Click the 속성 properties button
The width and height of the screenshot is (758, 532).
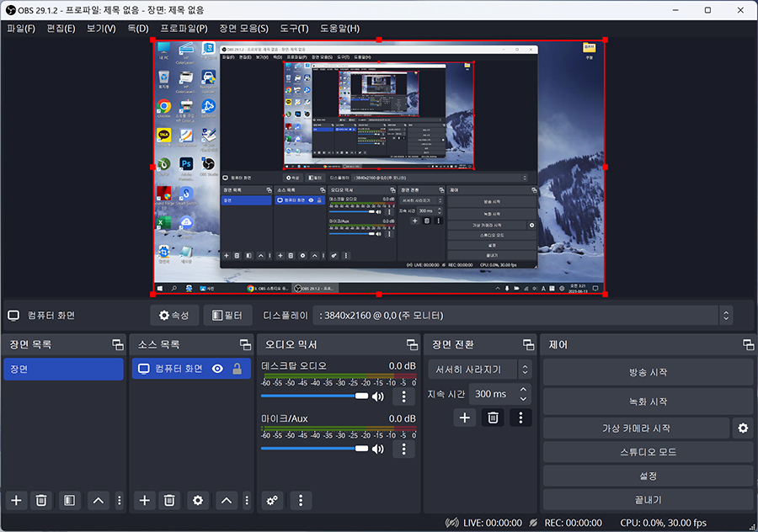(174, 316)
